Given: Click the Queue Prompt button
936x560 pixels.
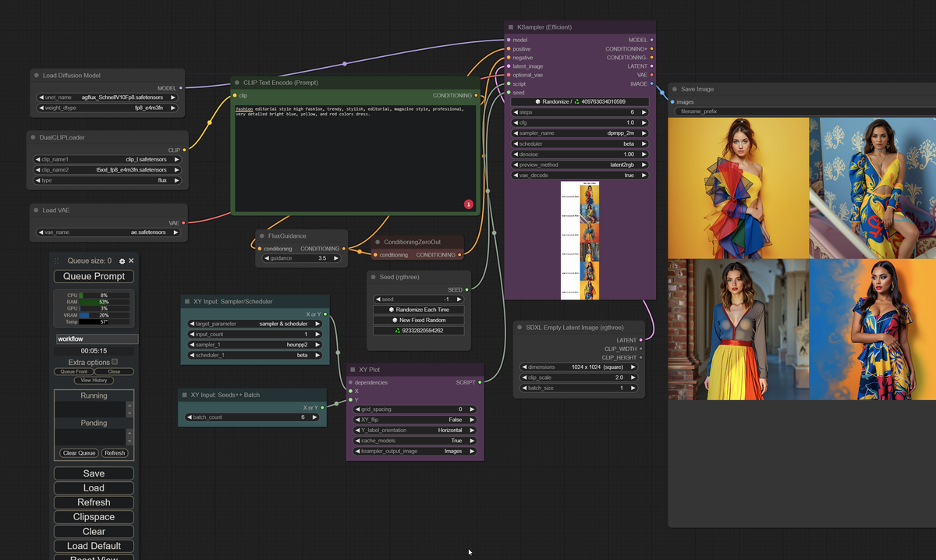Looking at the screenshot, I should click(x=94, y=276).
